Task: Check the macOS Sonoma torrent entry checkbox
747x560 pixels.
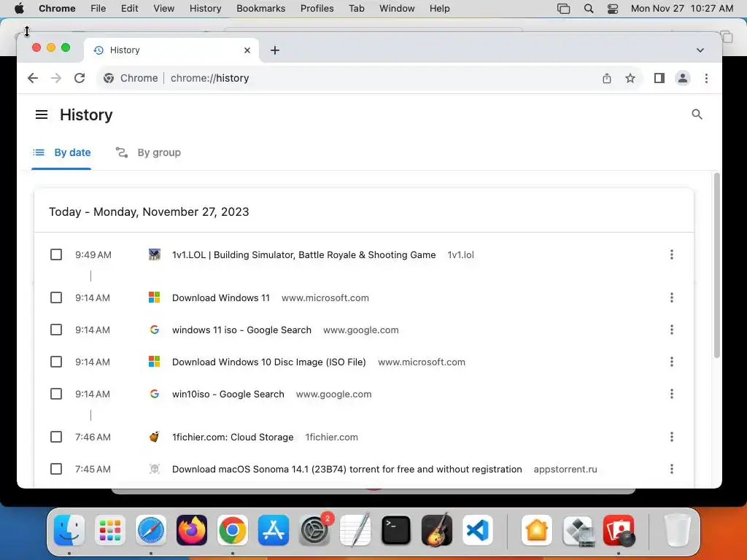Action: 56,469
